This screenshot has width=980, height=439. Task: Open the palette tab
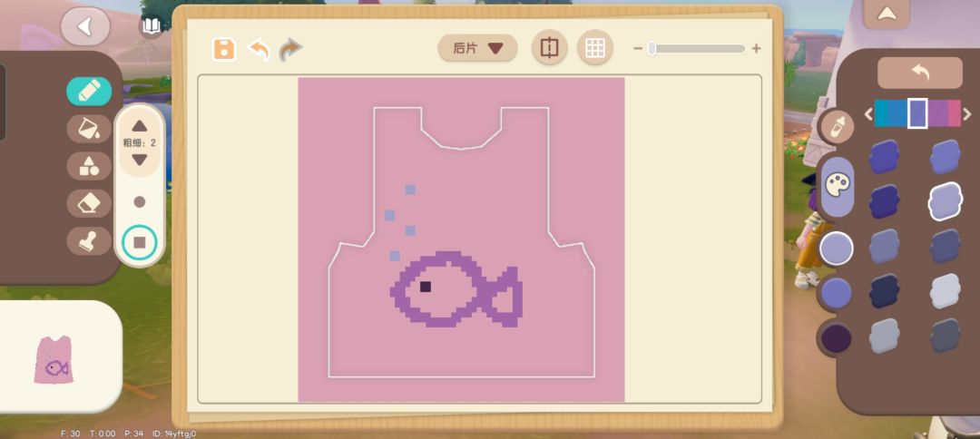[x=838, y=185]
